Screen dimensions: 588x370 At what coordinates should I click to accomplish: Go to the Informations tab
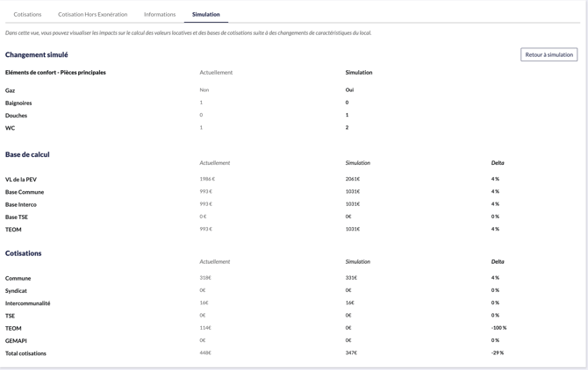(x=160, y=14)
